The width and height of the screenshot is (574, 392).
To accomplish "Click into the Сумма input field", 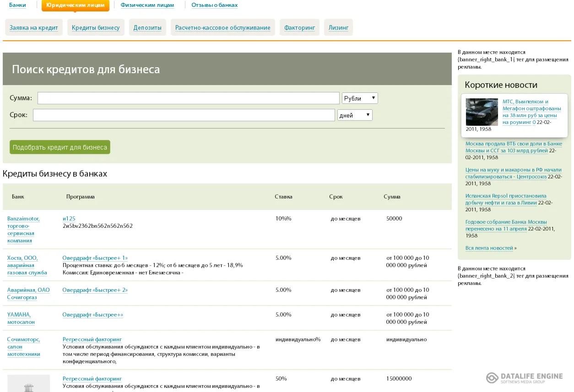I will pyautogui.click(x=188, y=98).
